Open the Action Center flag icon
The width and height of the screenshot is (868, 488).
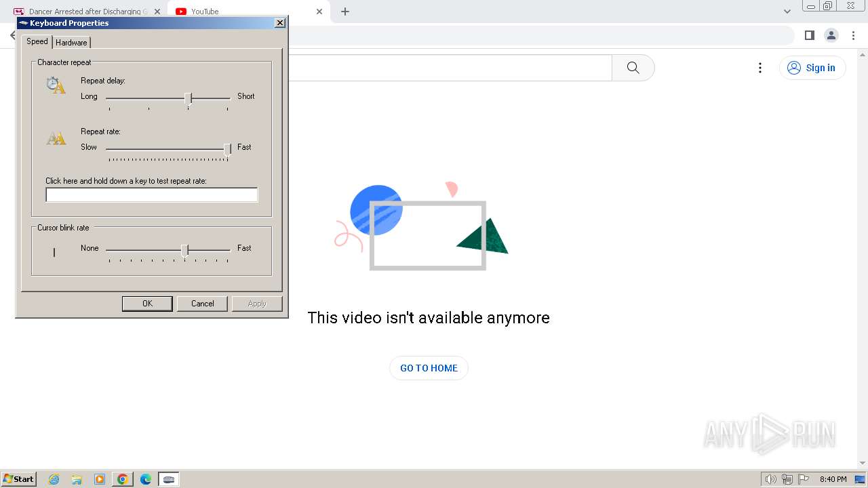point(804,479)
